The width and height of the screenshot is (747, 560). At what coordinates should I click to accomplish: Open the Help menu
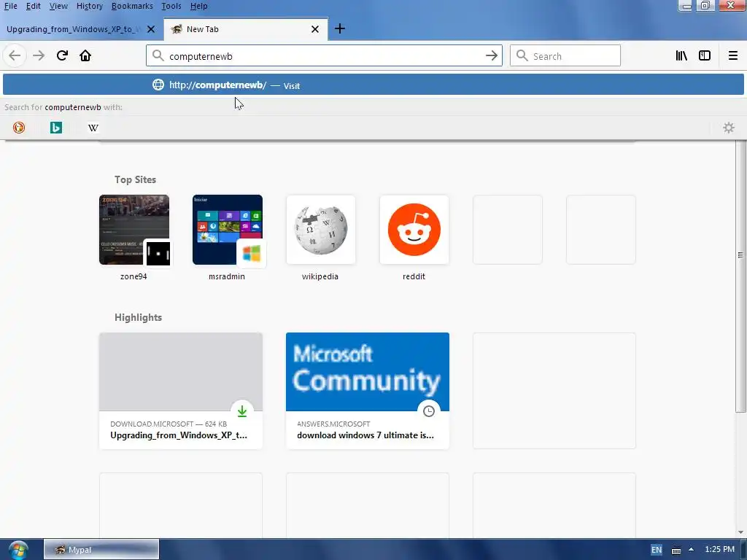(198, 6)
